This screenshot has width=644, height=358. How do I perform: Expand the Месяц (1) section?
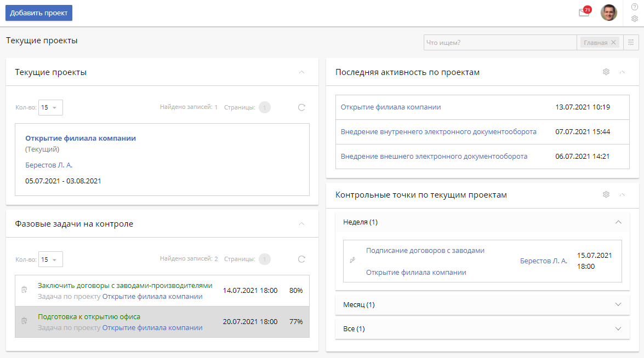[618, 304]
